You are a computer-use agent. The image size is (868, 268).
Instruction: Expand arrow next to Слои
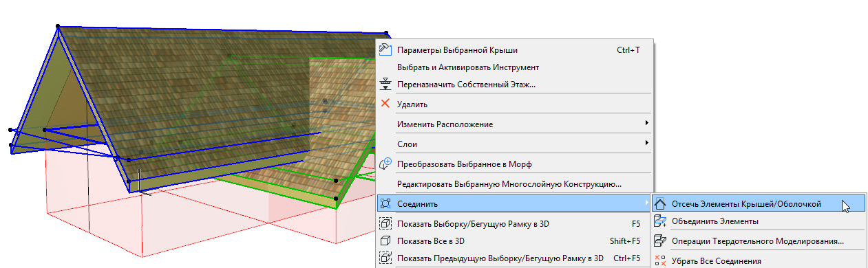point(646,144)
